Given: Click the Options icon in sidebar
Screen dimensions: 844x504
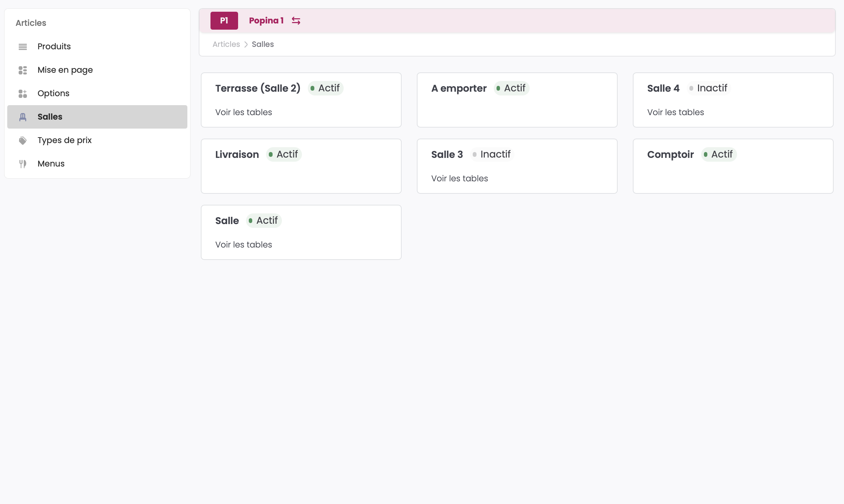Looking at the screenshot, I should point(23,93).
